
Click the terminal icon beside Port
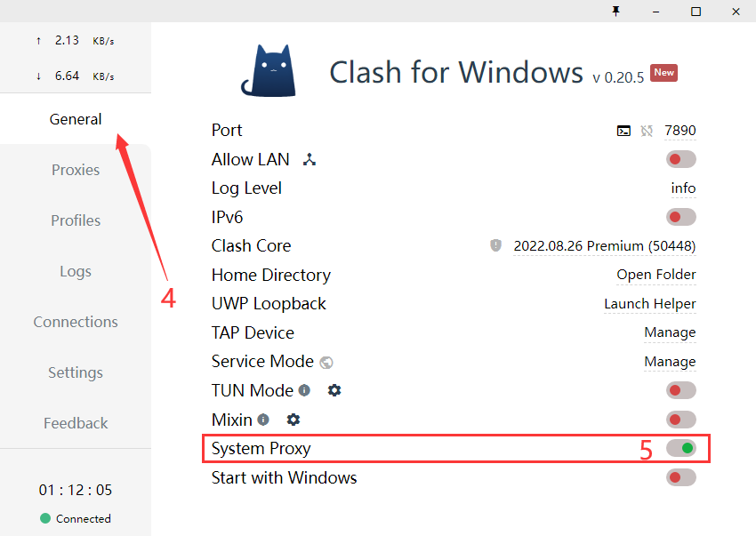623,131
